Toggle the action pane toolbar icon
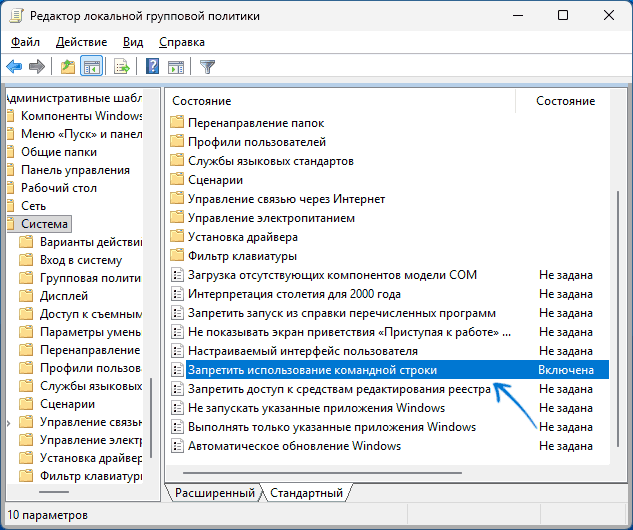The height and width of the screenshot is (530, 633). pos(176,67)
